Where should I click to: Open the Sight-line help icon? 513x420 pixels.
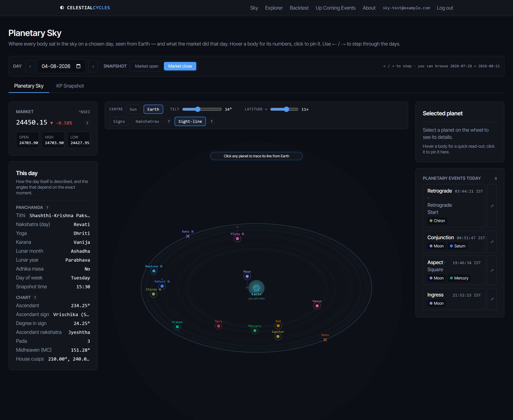pos(211,121)
